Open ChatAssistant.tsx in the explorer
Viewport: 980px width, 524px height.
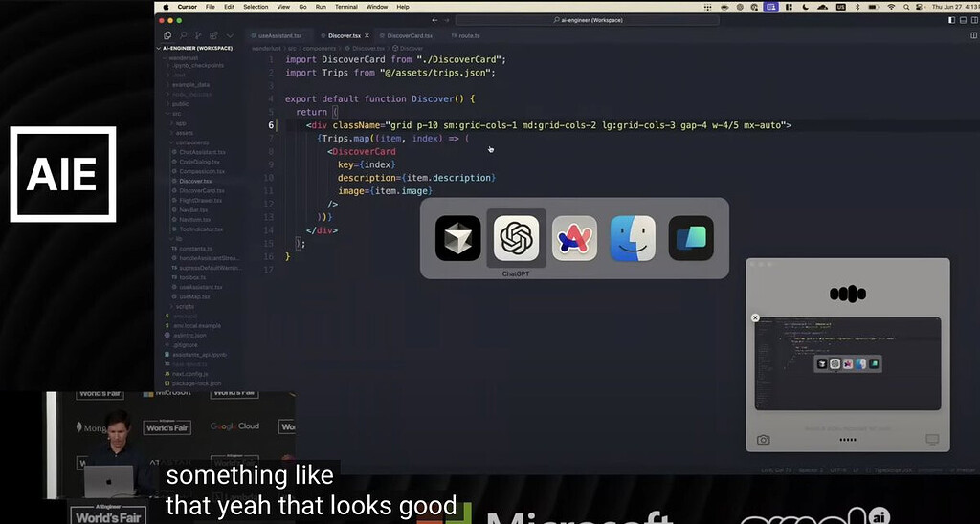point(203,152)
